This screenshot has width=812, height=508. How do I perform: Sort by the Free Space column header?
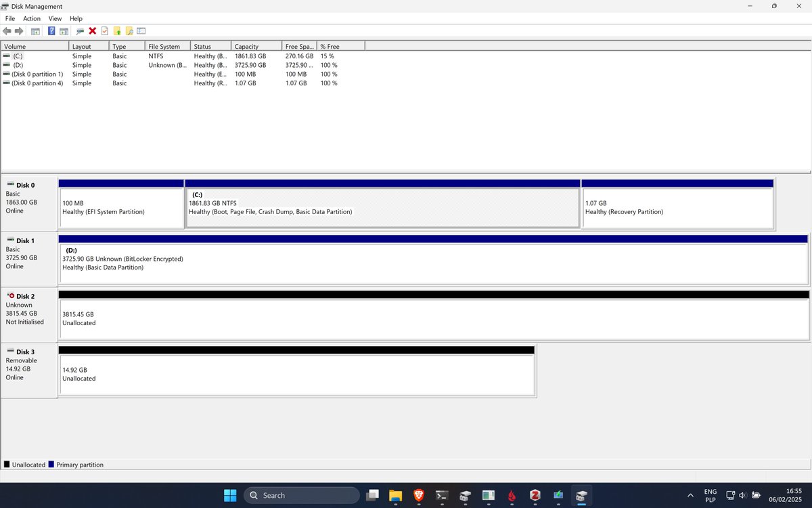[x=299, y=47]
